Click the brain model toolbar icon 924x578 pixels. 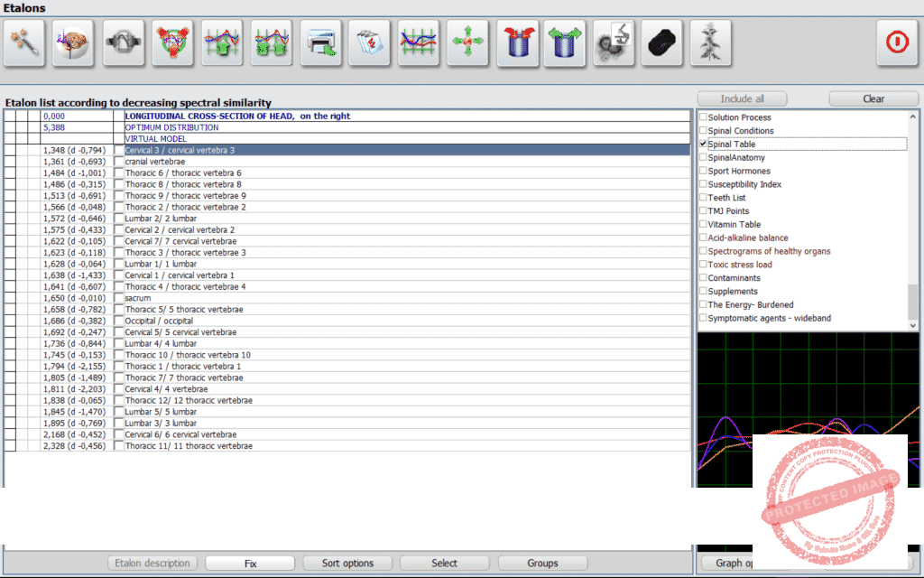pos(74,42)
